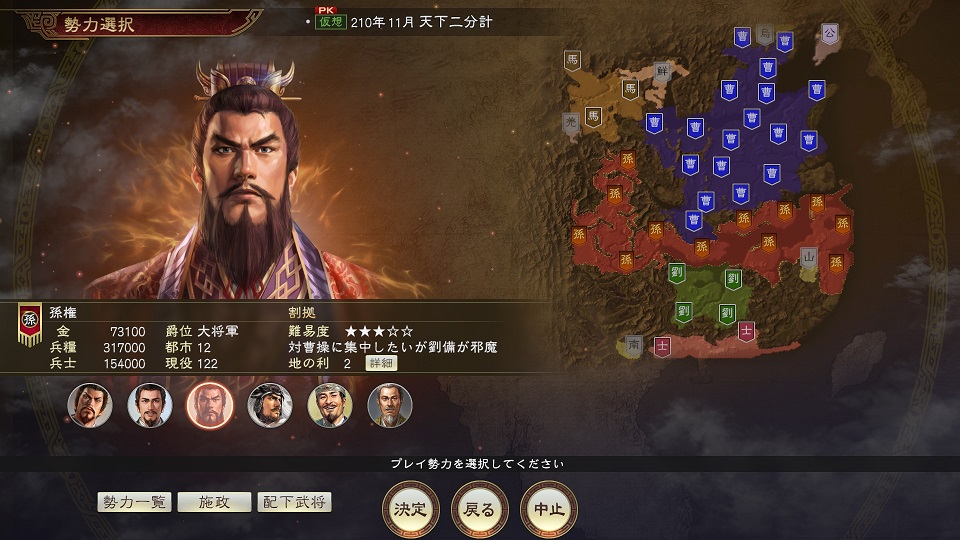This screenshot has width=960, height=540.
Task: Go back with the 戻る button
Action: (x=479, y=509)
